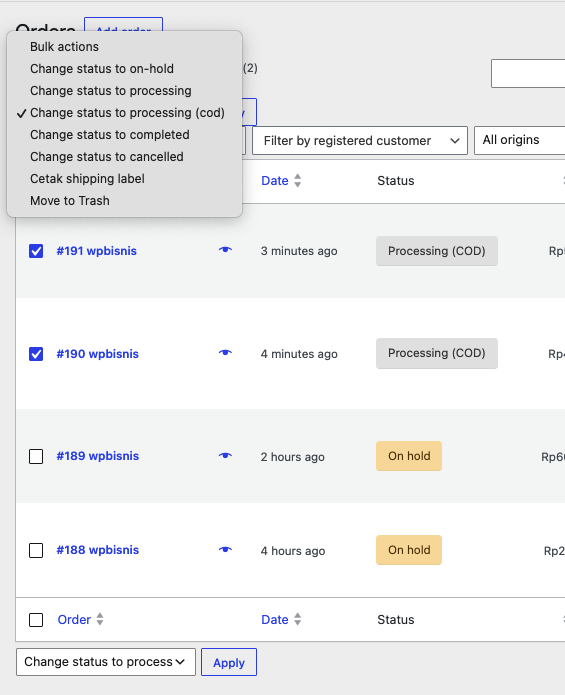
Task: Uncheck the order #191 checkbox
Action: (36, 251)
